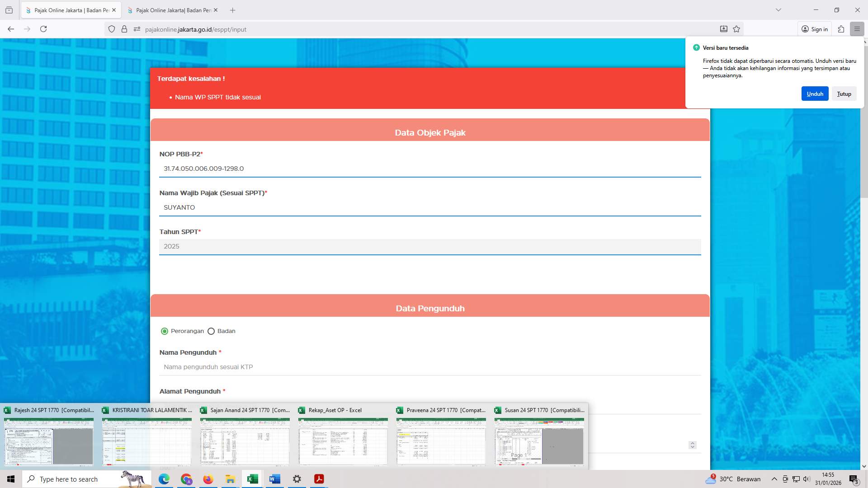
Task: Click the Rekap_Aset OP Excel preview thumbnail
Action: (x=343, y=443)
